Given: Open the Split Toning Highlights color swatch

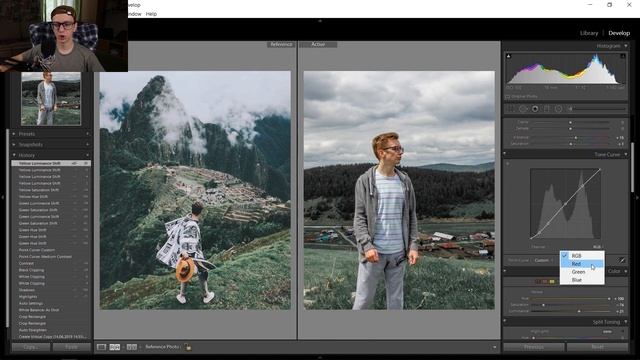Looking at the screenshot, I should [x=607, y=331].
